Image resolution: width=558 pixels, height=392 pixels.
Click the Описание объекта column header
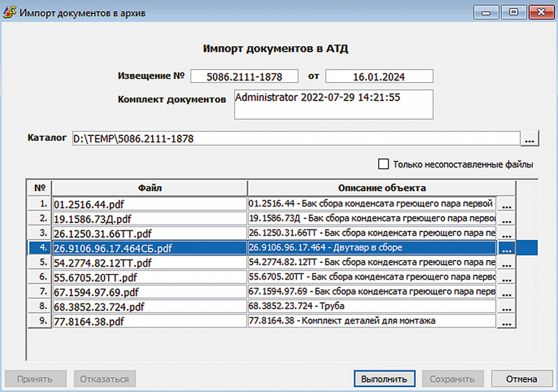click(381, 188)
